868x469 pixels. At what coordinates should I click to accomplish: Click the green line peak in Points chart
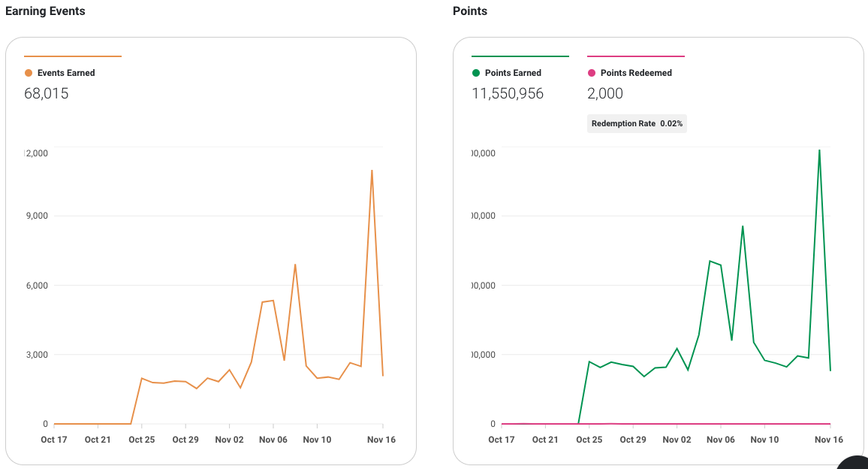(819, 150)
